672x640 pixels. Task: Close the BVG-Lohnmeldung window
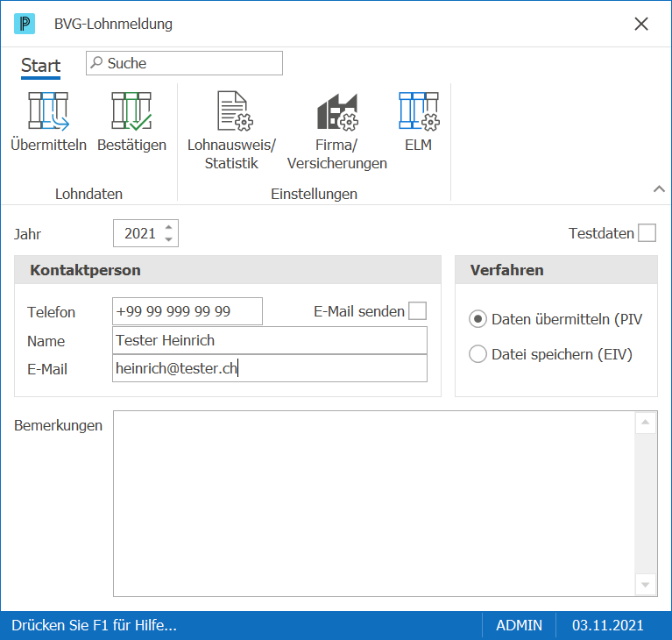[641, 24]
